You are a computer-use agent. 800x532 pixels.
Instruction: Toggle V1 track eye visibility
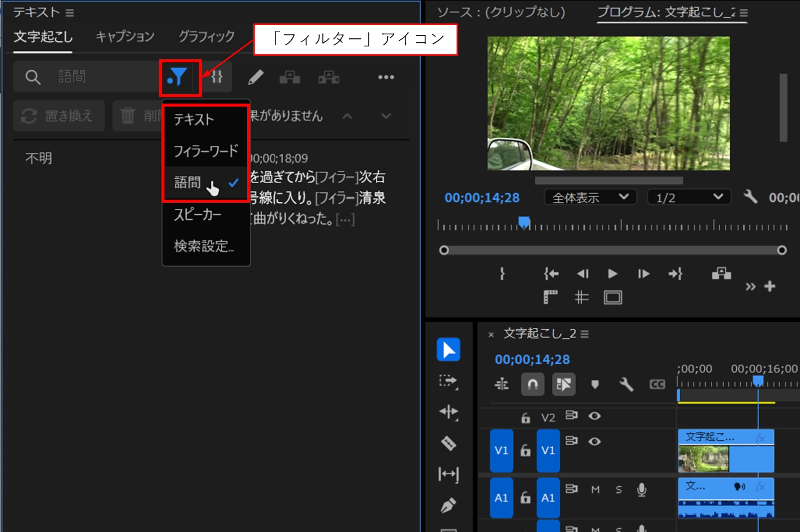[594, 441]
